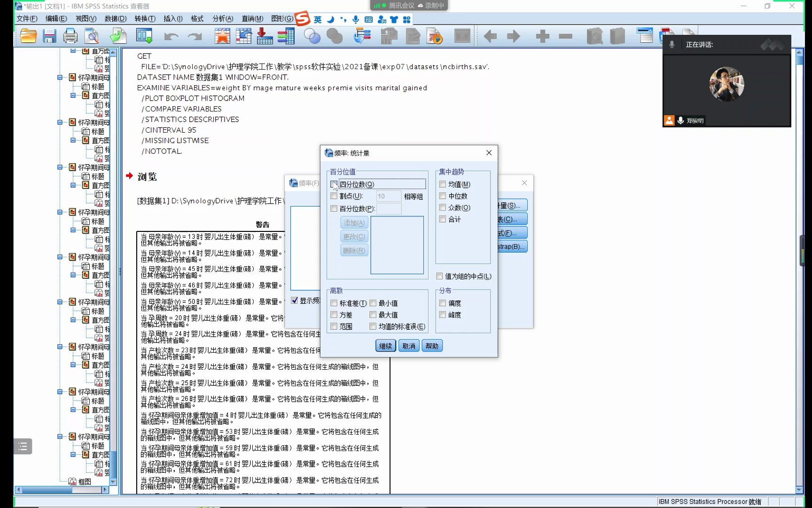The image size is (812, 508).
Task: Collapse third 怀孕期间母 outline node
Action: (60, 167)
